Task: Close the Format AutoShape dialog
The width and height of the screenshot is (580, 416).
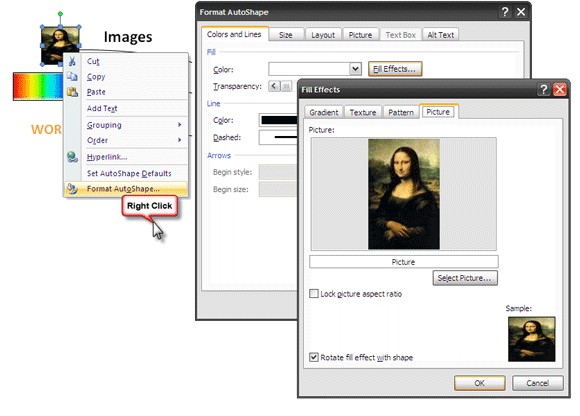Action: click(521, 12)
